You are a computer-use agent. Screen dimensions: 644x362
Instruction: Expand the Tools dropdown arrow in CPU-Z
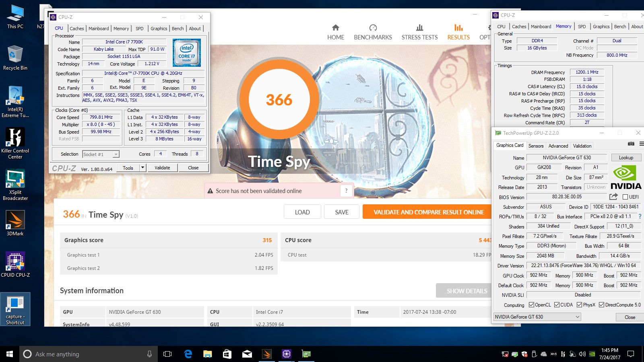pyautogui.click(x=142, y=168)
